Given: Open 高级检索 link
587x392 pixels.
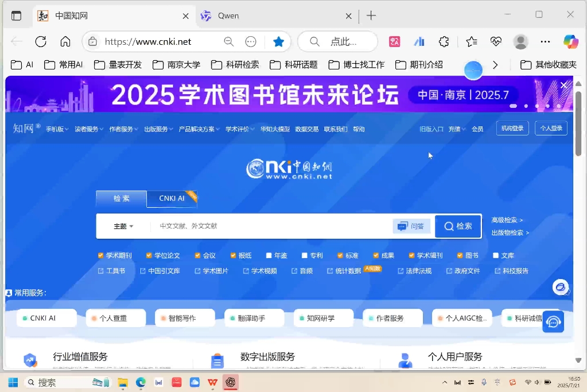Looking at the screenshot, I should pos(507,220).
